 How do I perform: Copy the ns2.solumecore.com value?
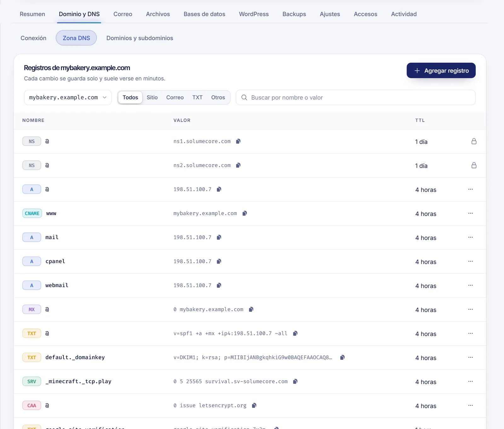[x=238, y=165]
